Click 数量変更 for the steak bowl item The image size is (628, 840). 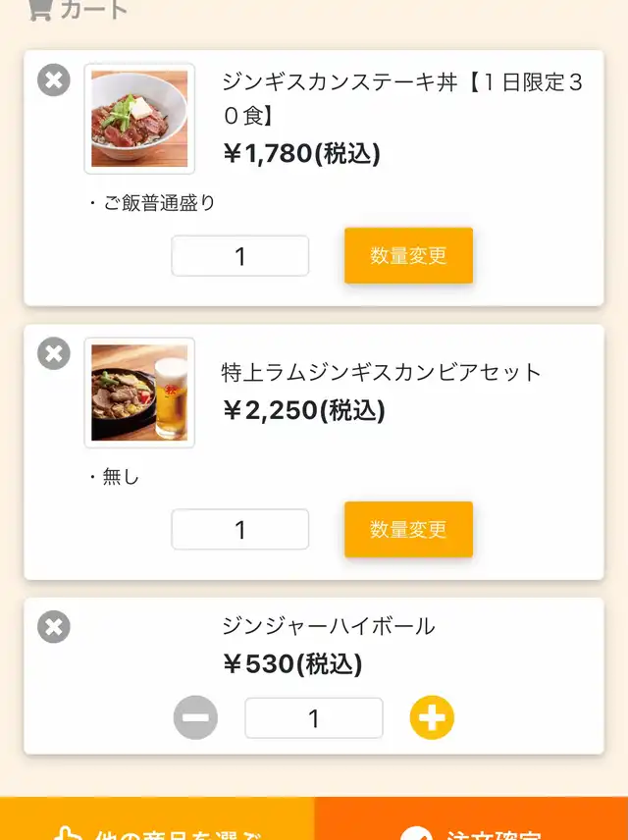(x=408, y=255)
